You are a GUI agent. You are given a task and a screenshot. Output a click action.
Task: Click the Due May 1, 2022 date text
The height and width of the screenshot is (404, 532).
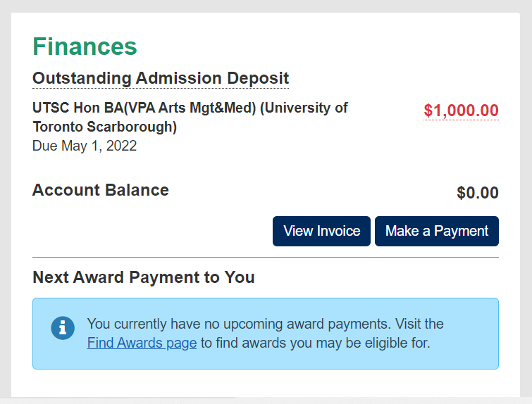tap(85, 146)
